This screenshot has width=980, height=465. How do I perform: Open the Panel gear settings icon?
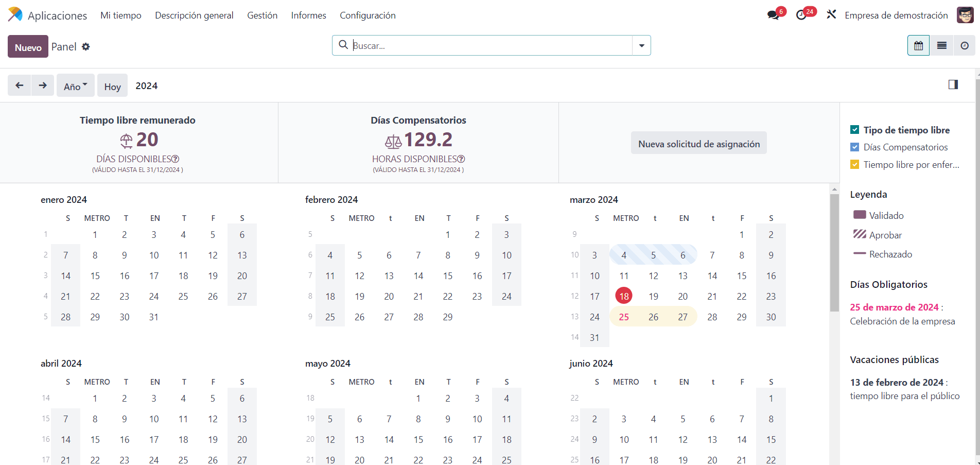coord(86,47)
